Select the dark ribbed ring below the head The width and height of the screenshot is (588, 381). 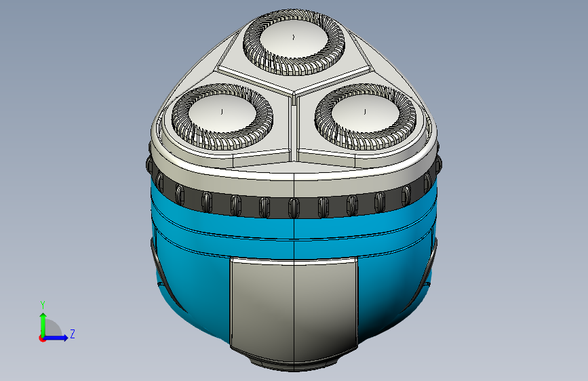click(294, 206)
